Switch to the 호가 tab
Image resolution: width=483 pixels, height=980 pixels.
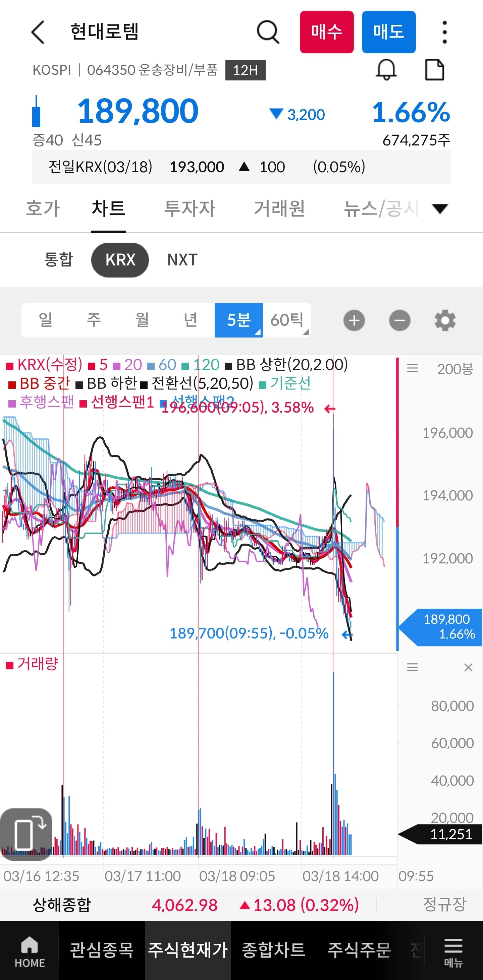pos(43,208)
